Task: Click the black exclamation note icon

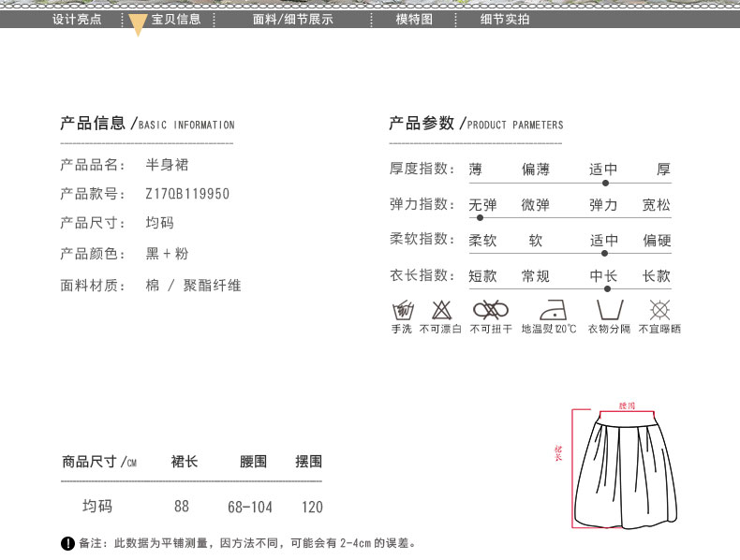Action: point(68,543)
